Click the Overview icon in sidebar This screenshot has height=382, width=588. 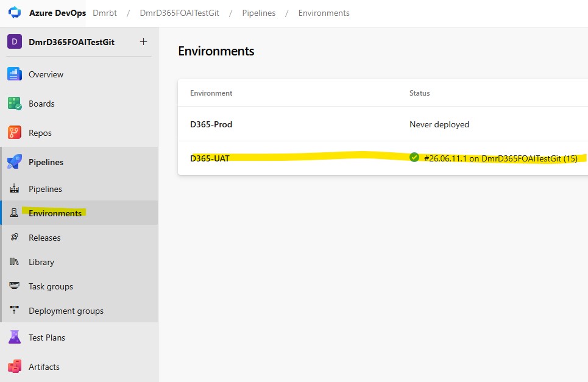click(x=14, y=74)
